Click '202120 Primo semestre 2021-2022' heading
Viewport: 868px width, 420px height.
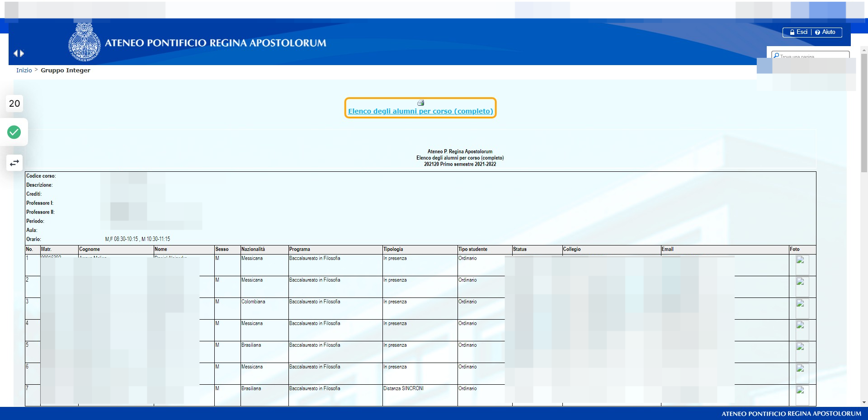pos(460,164)
